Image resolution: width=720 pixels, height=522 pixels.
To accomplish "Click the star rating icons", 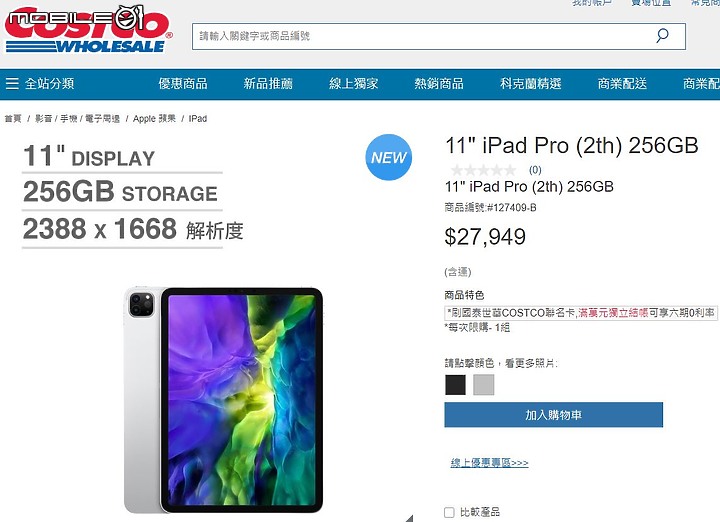I will (x=484, y=170).
